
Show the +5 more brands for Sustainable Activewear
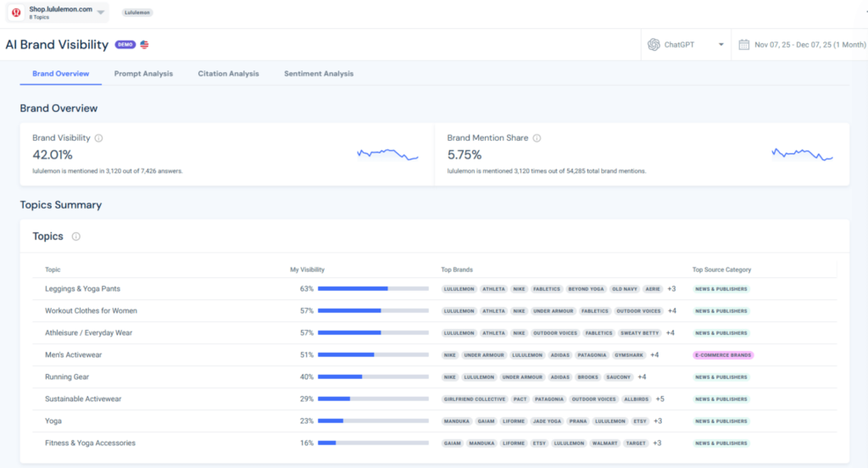[x=659, y=399]
